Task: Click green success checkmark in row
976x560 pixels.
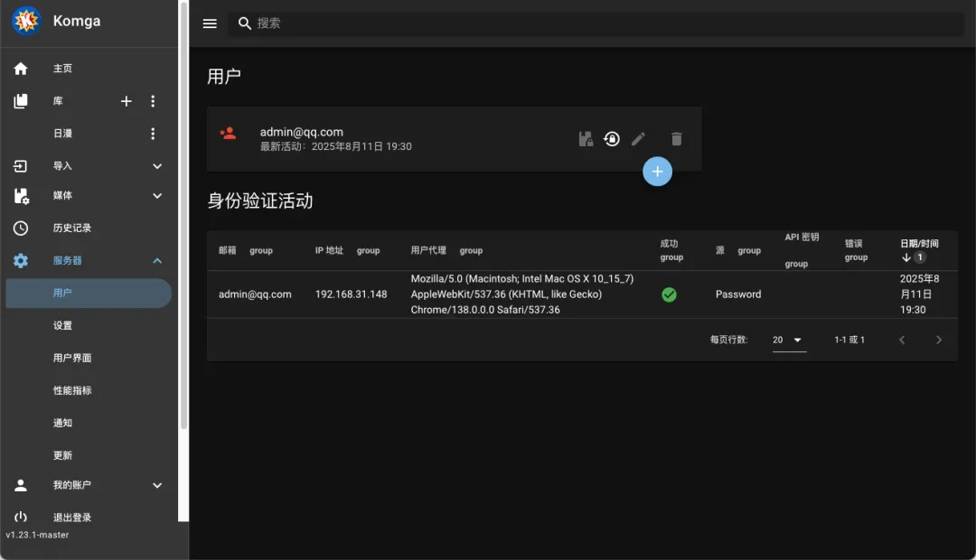Action: 669,294
